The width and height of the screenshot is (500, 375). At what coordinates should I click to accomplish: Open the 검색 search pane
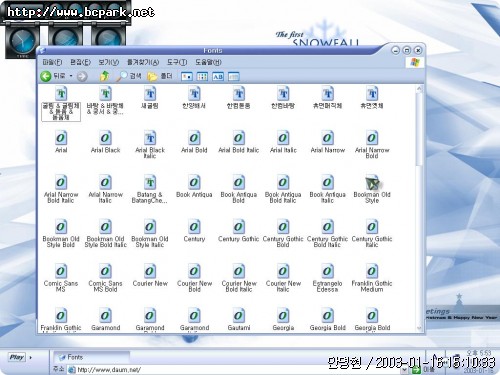click(128, 76)
